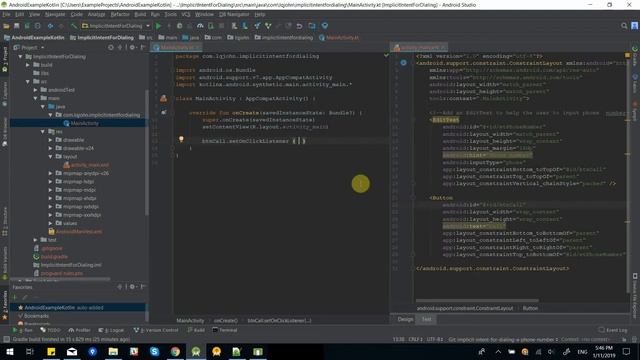Collapse the ImplicitIntentForDialing root folder
640x360 pixels.
pos(20,57)
